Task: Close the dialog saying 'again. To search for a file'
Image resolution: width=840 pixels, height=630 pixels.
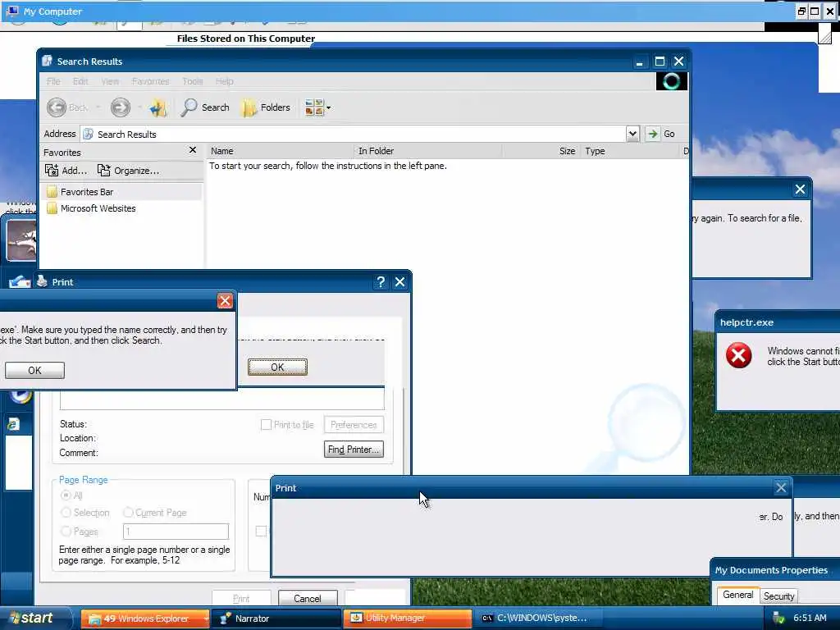Action: tap(800, 189)
